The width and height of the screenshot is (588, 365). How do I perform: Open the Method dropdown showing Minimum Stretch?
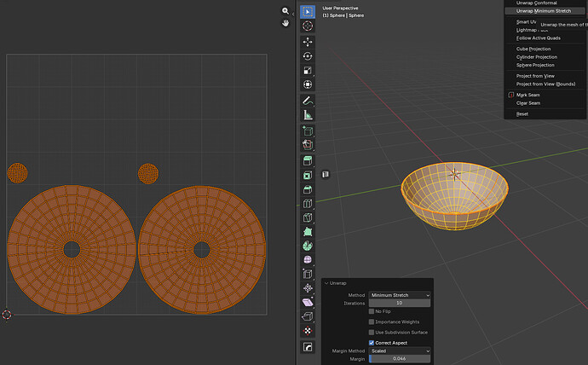point(400,295)
